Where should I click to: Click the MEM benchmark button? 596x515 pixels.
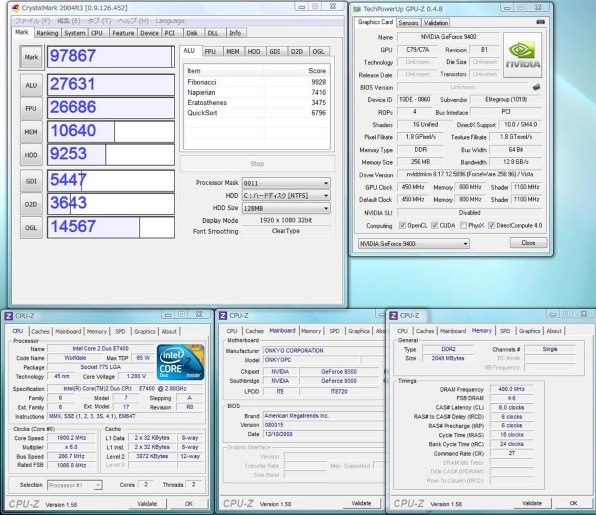tap(31, 132)
